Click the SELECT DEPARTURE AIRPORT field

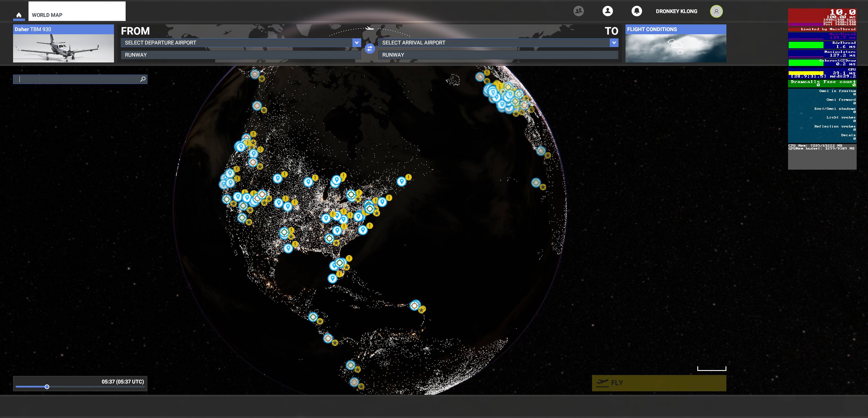237,43
